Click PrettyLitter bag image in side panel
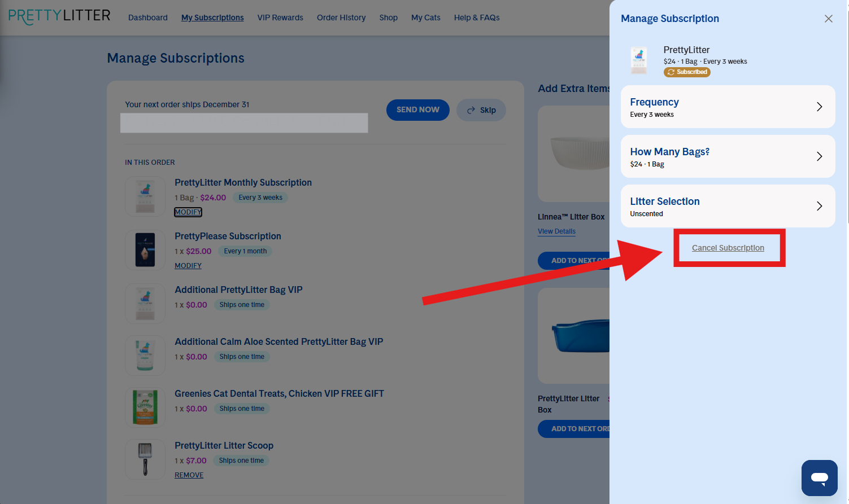Image resolution: width=849 pixels, height=504 pixels. click(639, 60)
